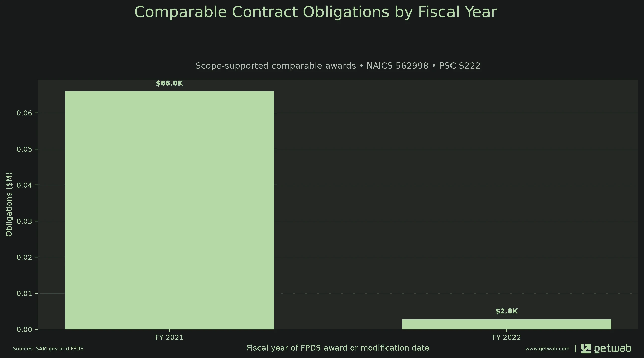The height and width of the screenshot is (358, 644).
Task: Click the FY 2022 axis label
Action: [506, 337]
